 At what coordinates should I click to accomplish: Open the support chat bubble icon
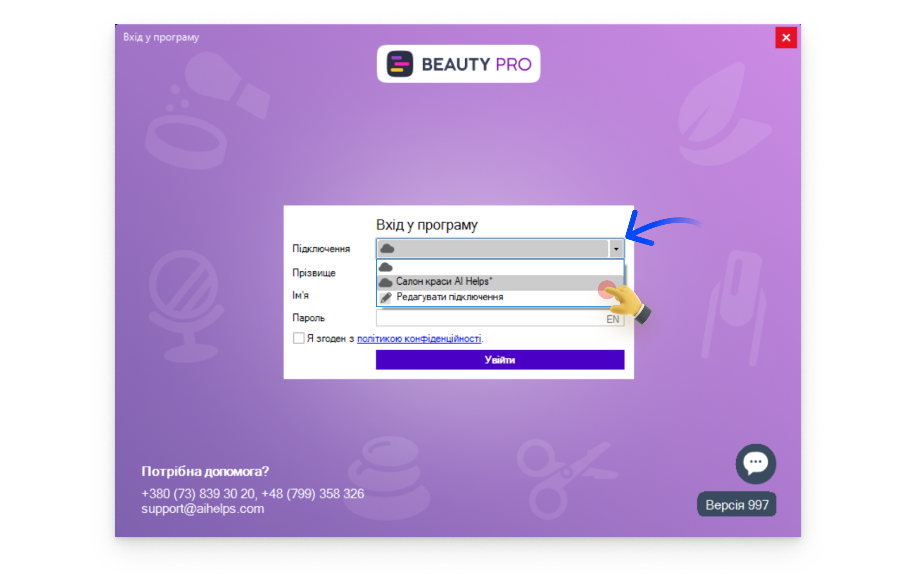coord(755,463)
